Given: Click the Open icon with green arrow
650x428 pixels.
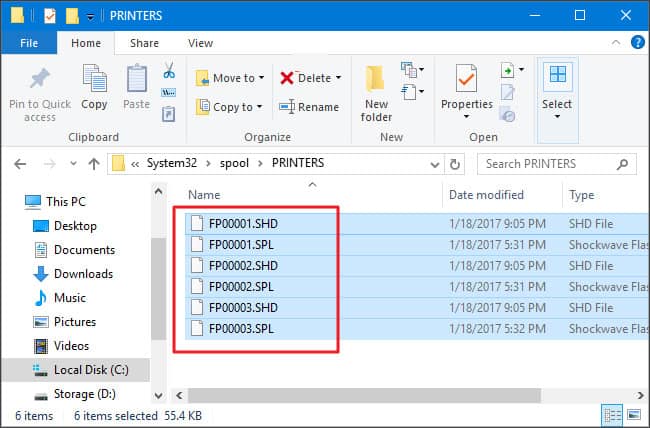Looking at the screenshot, I should 508,70.
